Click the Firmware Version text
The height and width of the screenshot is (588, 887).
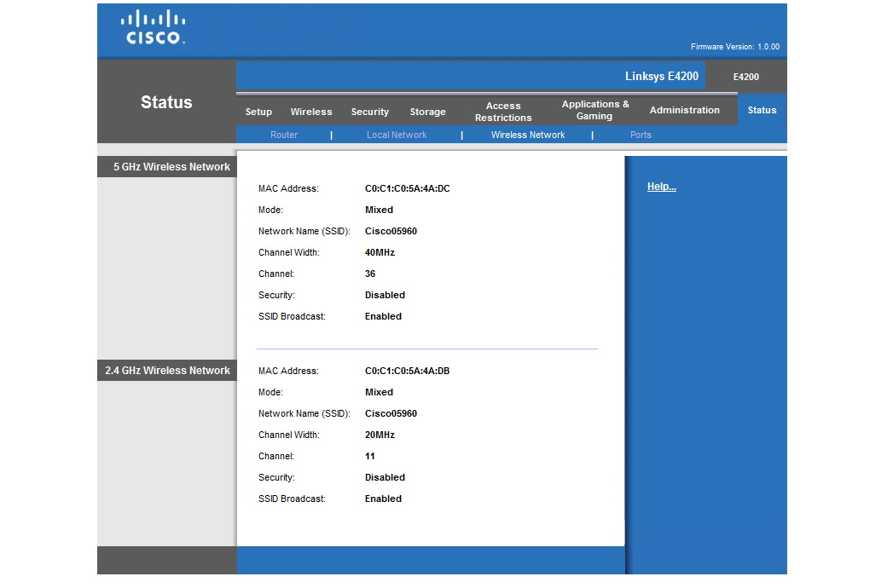[734, 47]
